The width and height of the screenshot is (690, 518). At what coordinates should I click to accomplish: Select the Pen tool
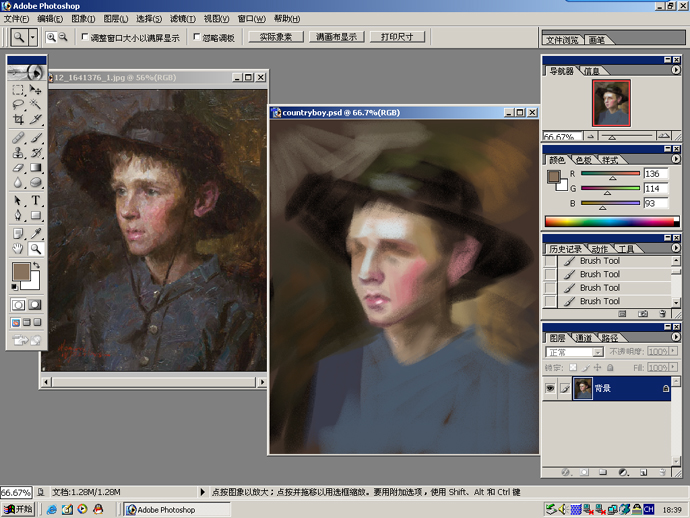coord(18,215)
